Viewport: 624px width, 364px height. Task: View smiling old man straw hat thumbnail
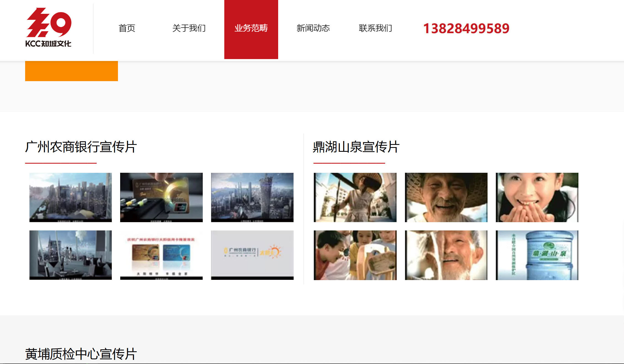click(x=446, y=197)
